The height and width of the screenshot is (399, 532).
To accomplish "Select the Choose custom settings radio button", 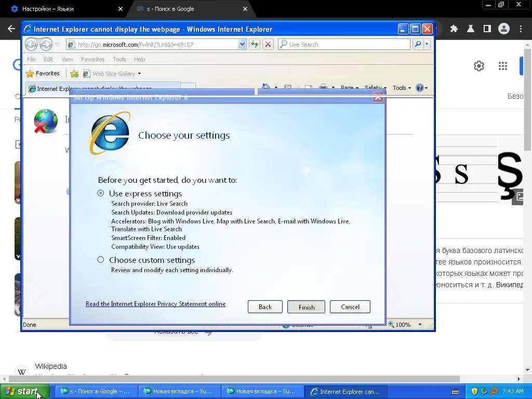I will click(x=100, y=260).
